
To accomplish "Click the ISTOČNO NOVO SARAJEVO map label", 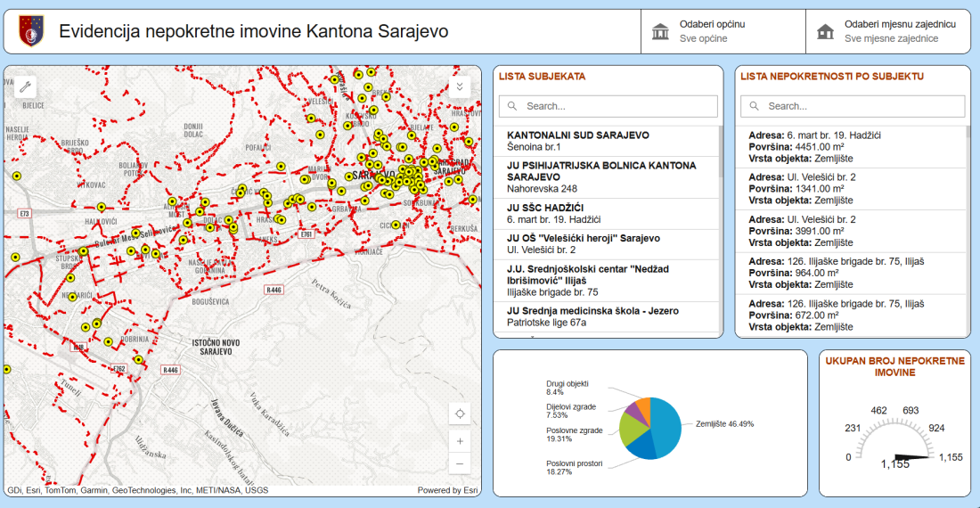I will (x=216, y=348).
